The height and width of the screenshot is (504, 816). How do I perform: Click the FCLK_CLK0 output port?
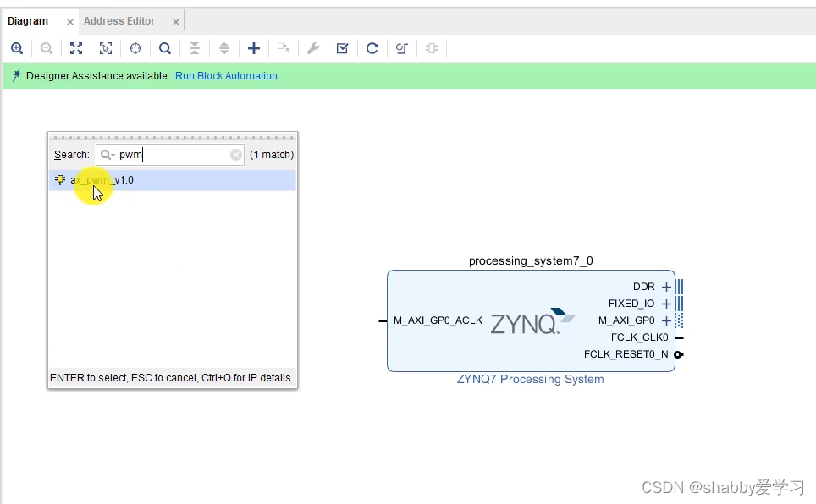pyautogui.click(x=679, y=337)
